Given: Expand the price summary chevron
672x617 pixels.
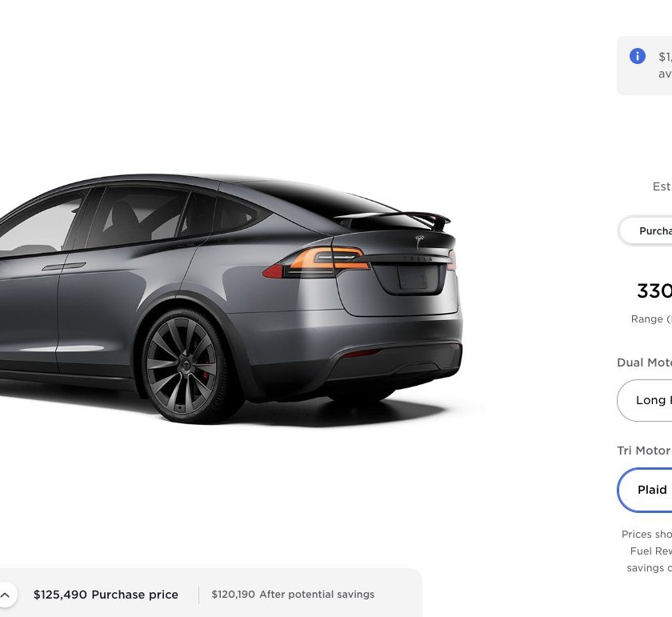Looking at the screenshot, I should (x=5, y=595).
